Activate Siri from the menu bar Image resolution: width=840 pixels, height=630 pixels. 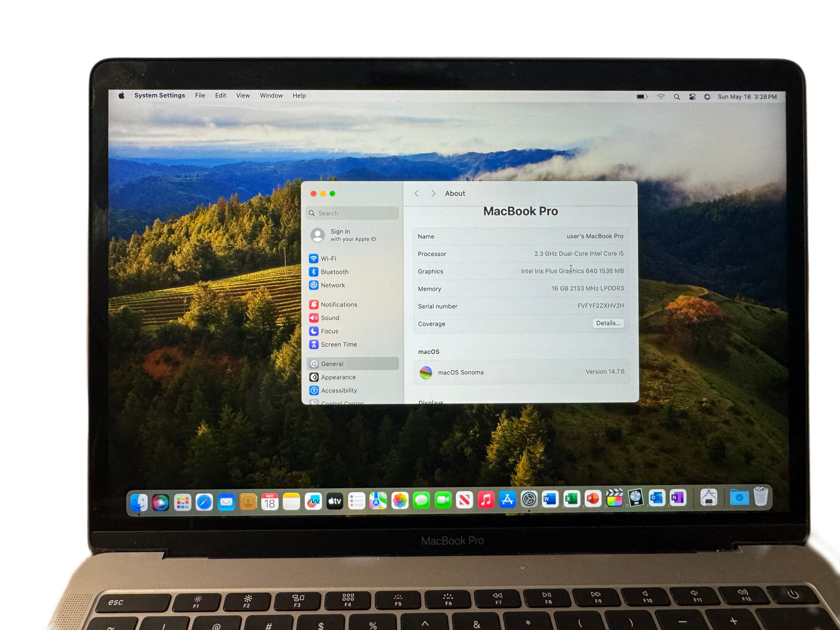[707, 97]
